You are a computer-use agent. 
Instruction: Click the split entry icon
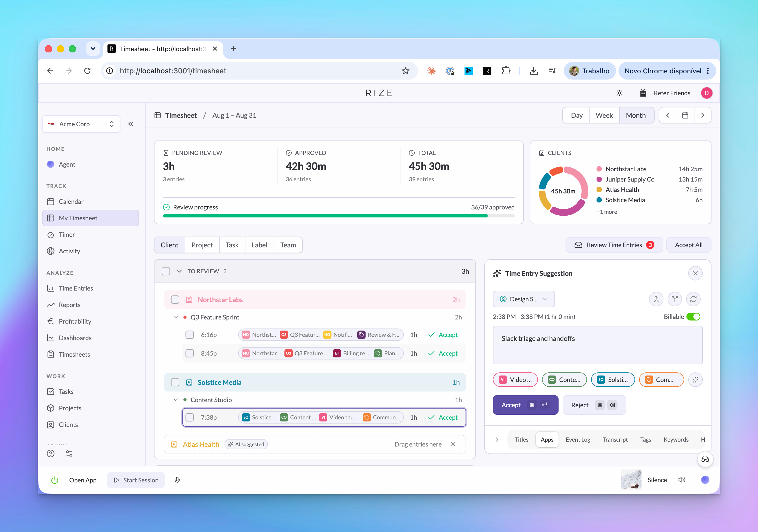pos(675,299)
